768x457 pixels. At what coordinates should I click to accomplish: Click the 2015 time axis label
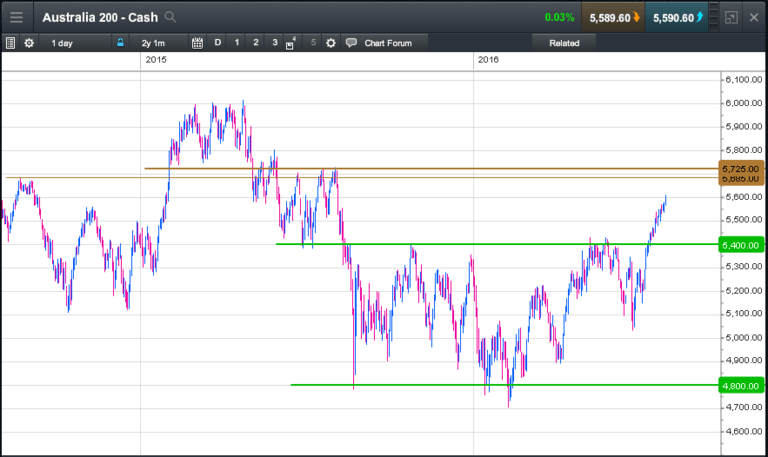coord(156,60)
